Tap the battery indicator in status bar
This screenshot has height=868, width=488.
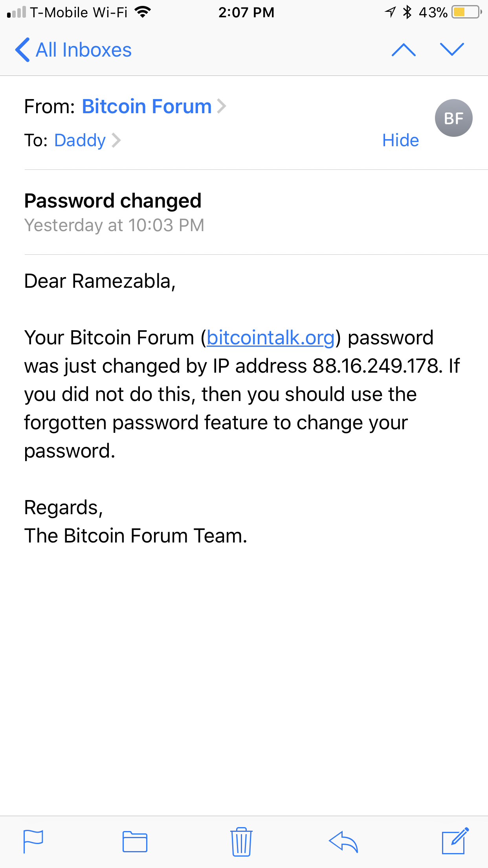pyautogui.click(x=466, y=12)
